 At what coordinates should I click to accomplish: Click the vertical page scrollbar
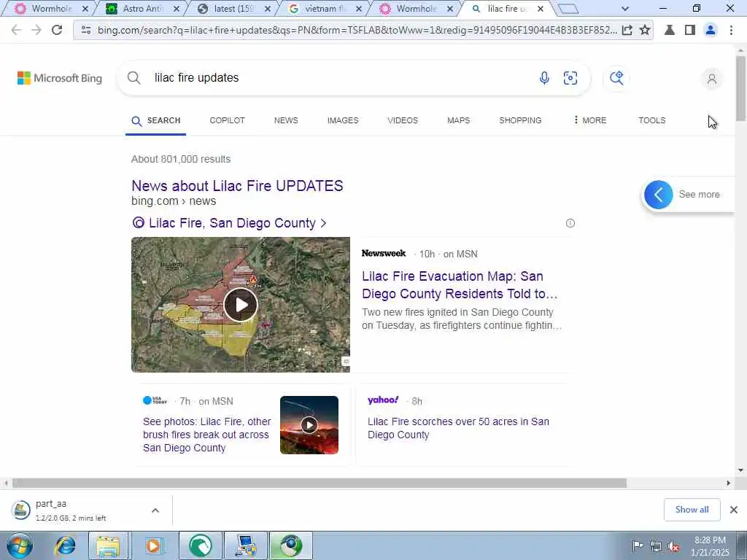pos(740,88)
